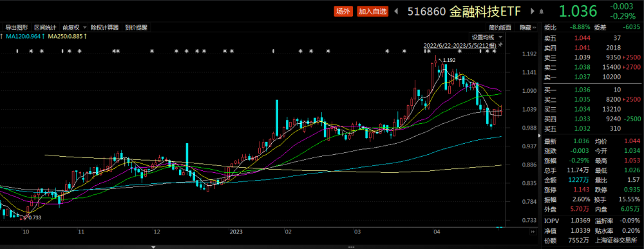644x249 pixels.
Task: Add the ETF via 加入自选
Action: [372, 12]
